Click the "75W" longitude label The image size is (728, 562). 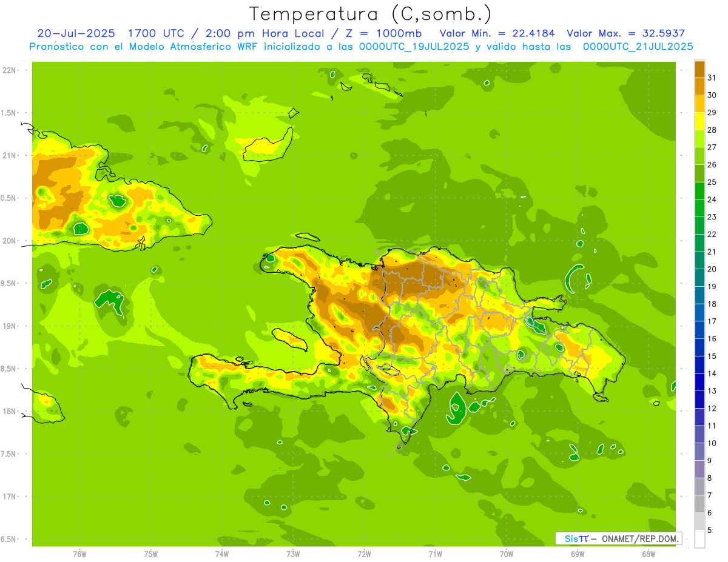pyautogui.click(x=151, y=554)
